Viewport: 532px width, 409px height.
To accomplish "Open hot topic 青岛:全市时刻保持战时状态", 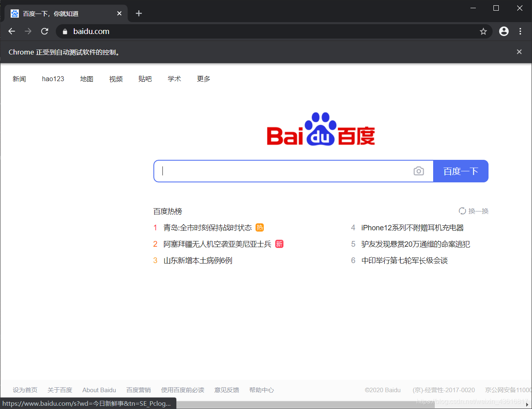I will coord(208,227).
